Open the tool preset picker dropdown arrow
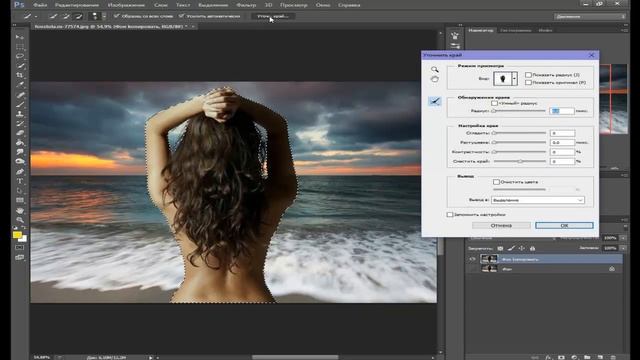The width and height of the screenshot is (640, 360). tap(36, 16)
